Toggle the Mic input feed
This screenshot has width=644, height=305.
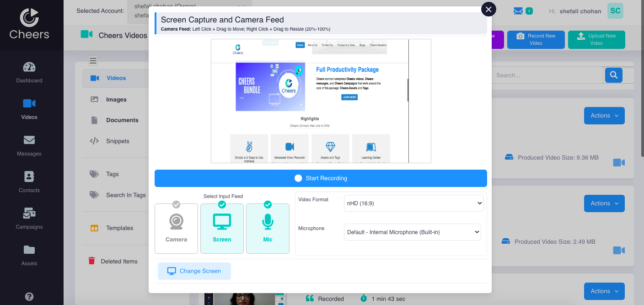268,229
